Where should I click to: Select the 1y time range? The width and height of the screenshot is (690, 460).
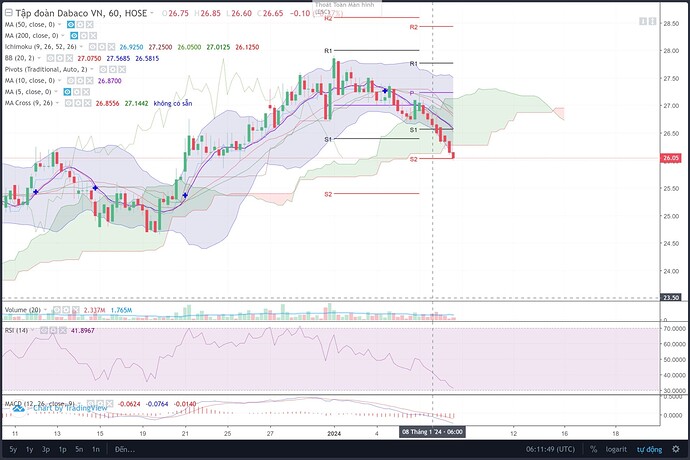[x=29, y=449]
